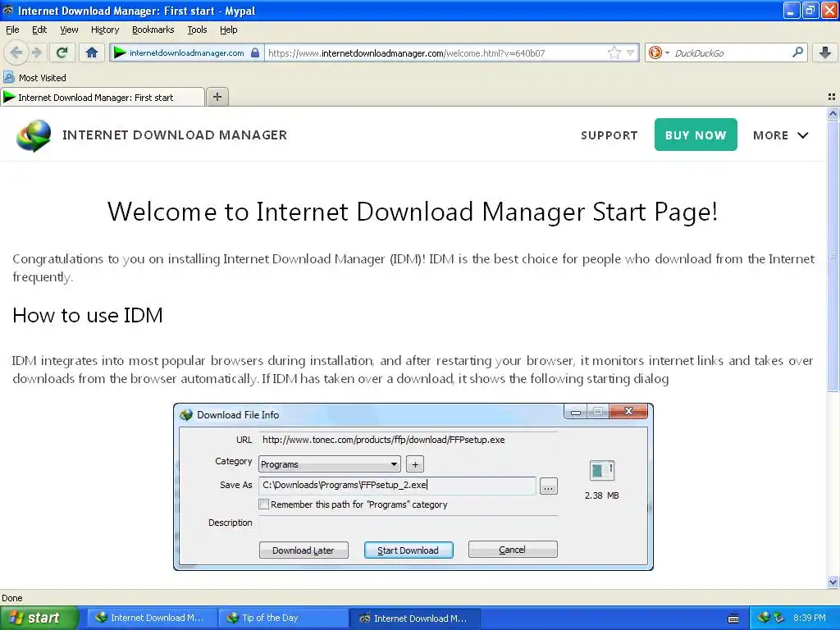Open the Help menu

[228, 30]
